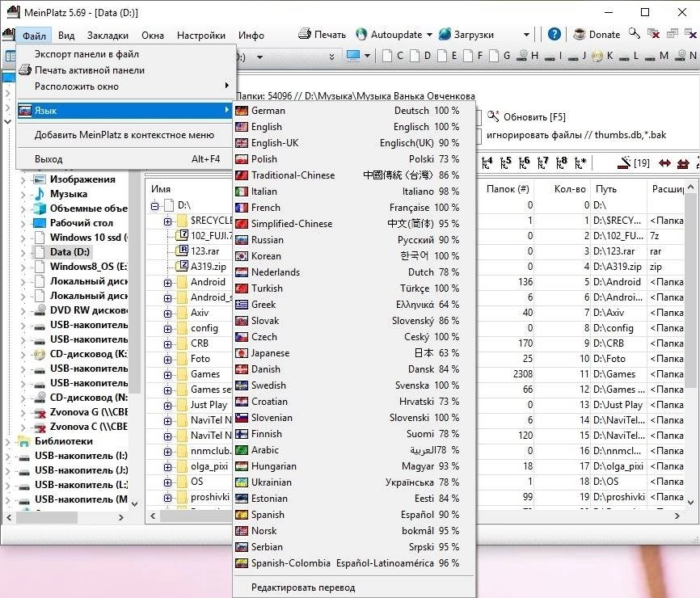This screenshot has height=598, width=700.
Task: Choose Печать активной панели
Action: click(126, 70)
